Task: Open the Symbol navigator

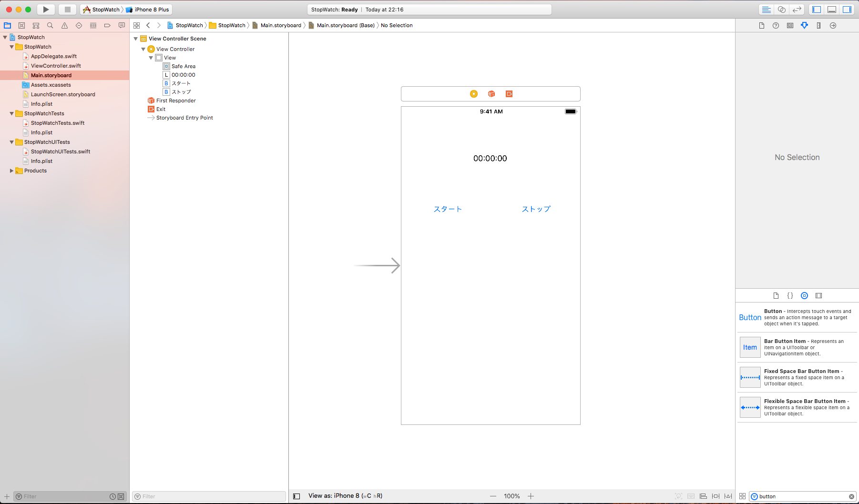Action: click(36, 25)
